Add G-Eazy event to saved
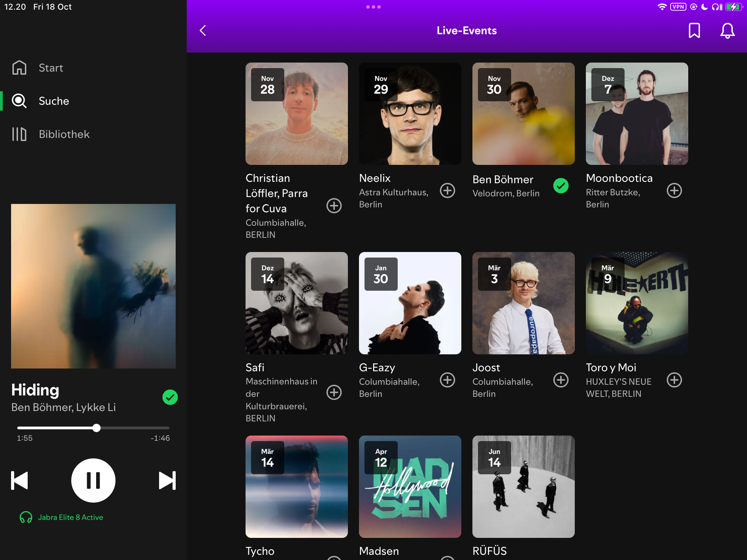The image size is (747, 560). click(x=448, y=380)
